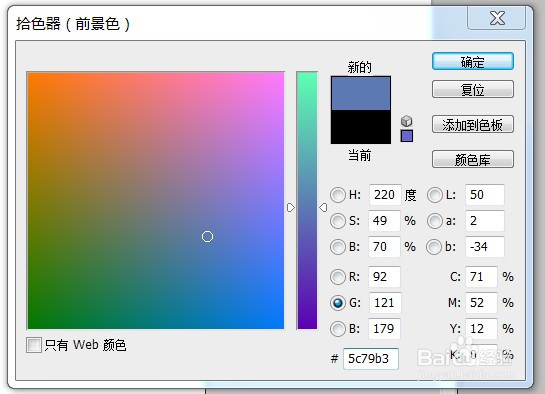Select the HSB brightness B radio button
545x394 pixels.
(337, 247)
